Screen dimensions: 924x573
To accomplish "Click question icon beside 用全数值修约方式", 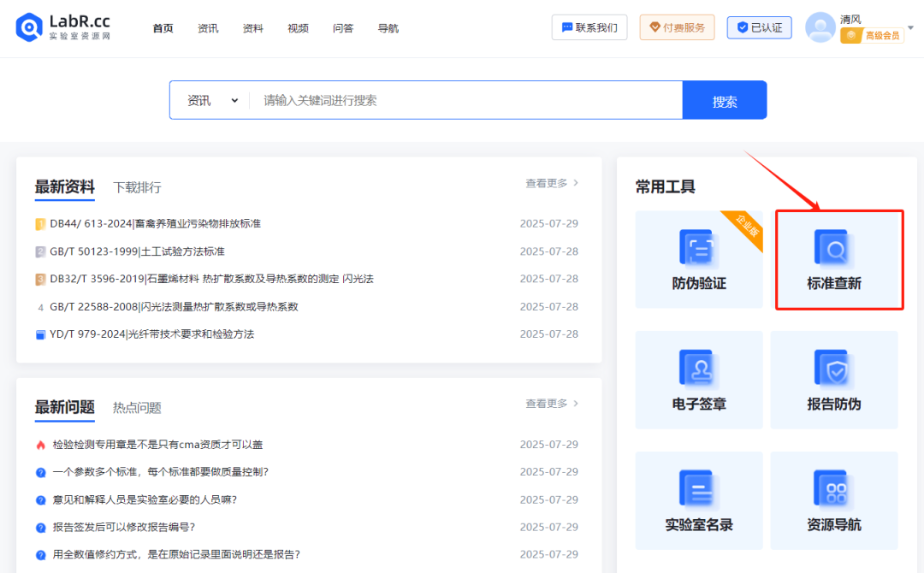I will point(40,555).
